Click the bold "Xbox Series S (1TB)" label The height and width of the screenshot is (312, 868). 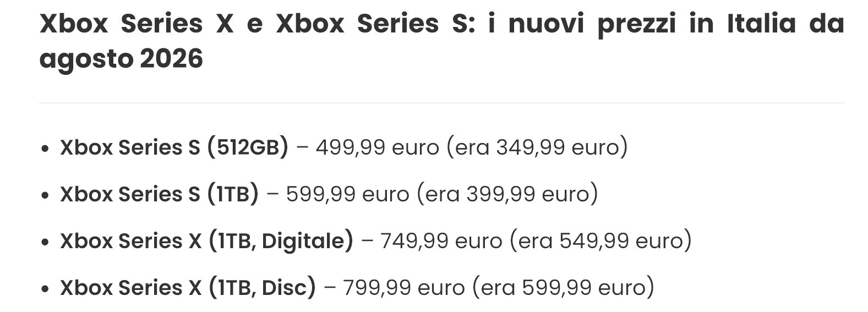click(159, 194)
